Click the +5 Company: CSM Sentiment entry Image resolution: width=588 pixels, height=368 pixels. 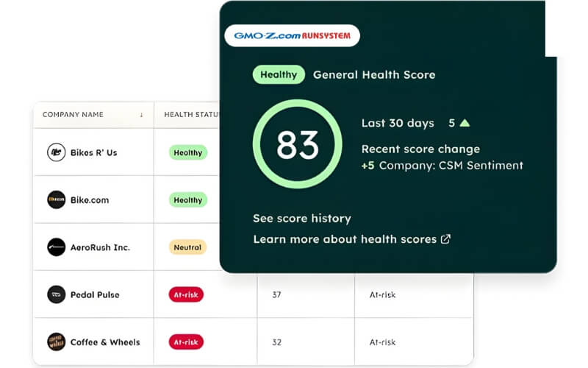point(442,166)
